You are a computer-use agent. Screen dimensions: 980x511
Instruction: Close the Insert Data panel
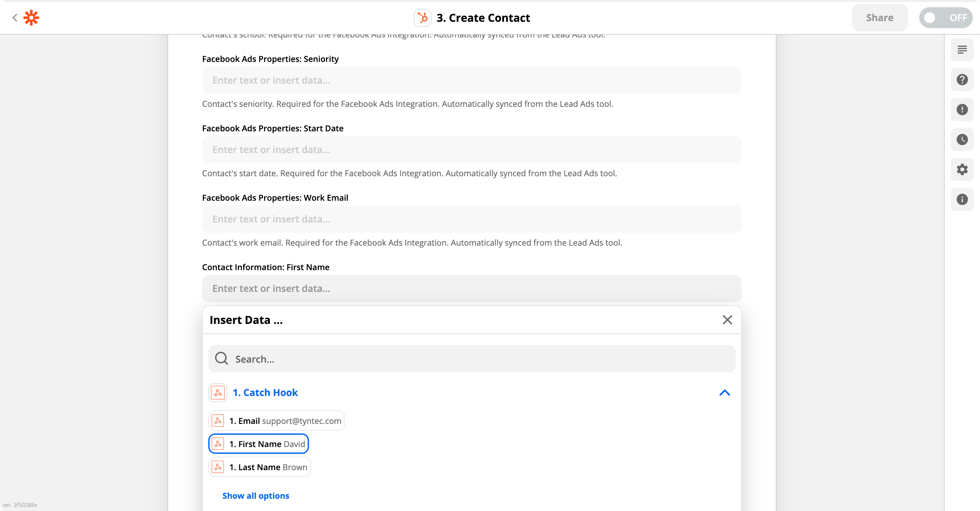point(727,319)
